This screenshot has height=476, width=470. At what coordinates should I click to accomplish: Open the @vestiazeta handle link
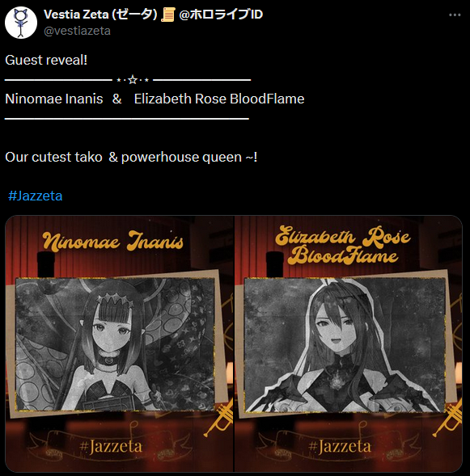[77, 31]
